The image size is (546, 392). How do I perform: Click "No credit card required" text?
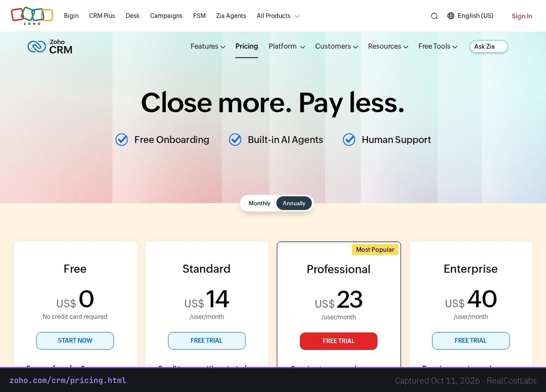pyautogui.click(x=75, y=317)
